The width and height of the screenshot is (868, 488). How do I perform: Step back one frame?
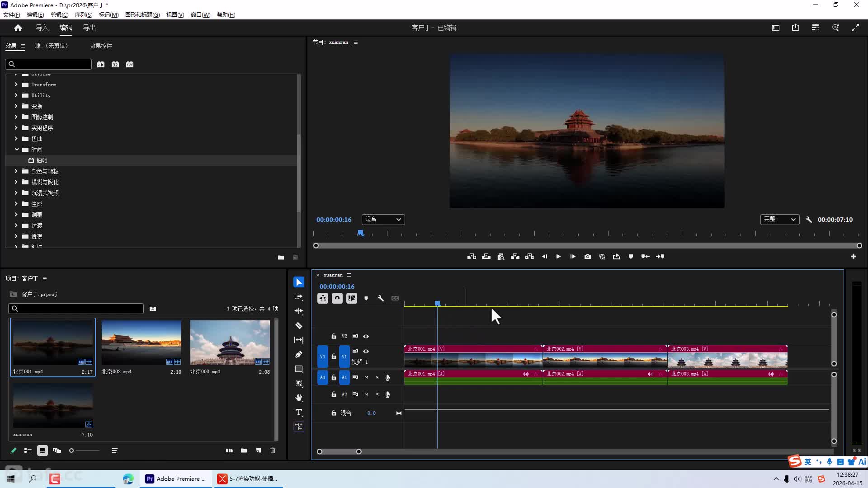[544, 257]
